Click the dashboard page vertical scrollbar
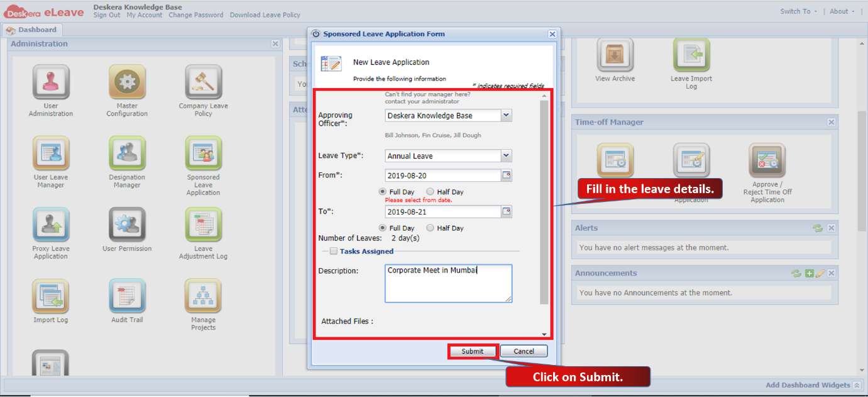Viewport: 868px width, 397px height. (x=862, y=170)
